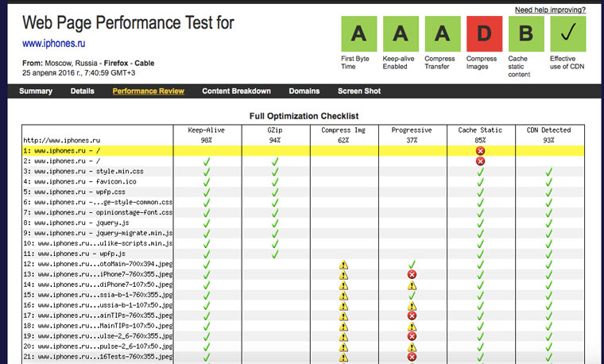
Task: Click the Keep-alive Enabled grade A box
Action: (400, 34)
